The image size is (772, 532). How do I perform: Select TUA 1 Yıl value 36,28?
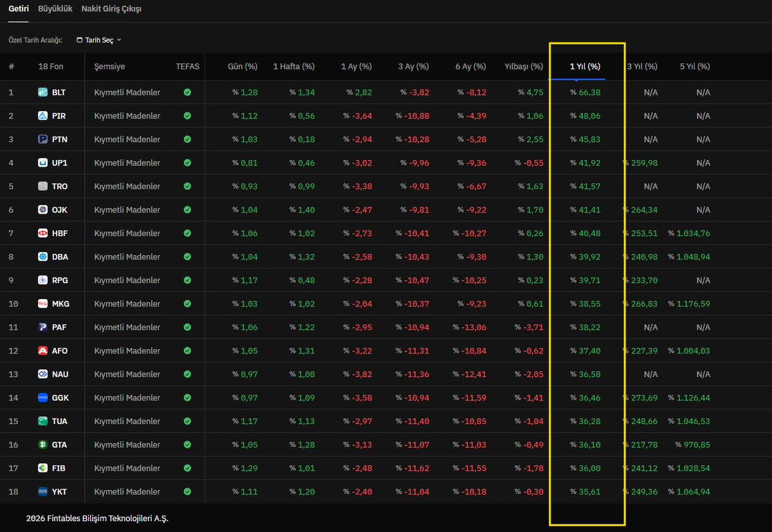tap(585, 421)
